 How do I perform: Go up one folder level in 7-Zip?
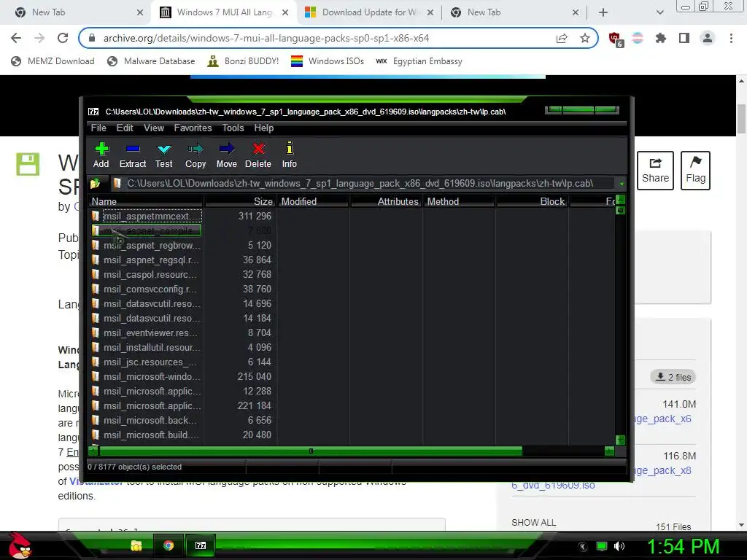pyautogui.click(x=96, y=183)
